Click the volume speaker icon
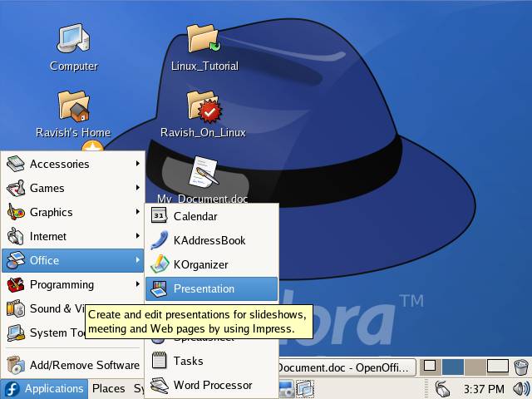Screen dimensions: 532x399 point(521,388)
